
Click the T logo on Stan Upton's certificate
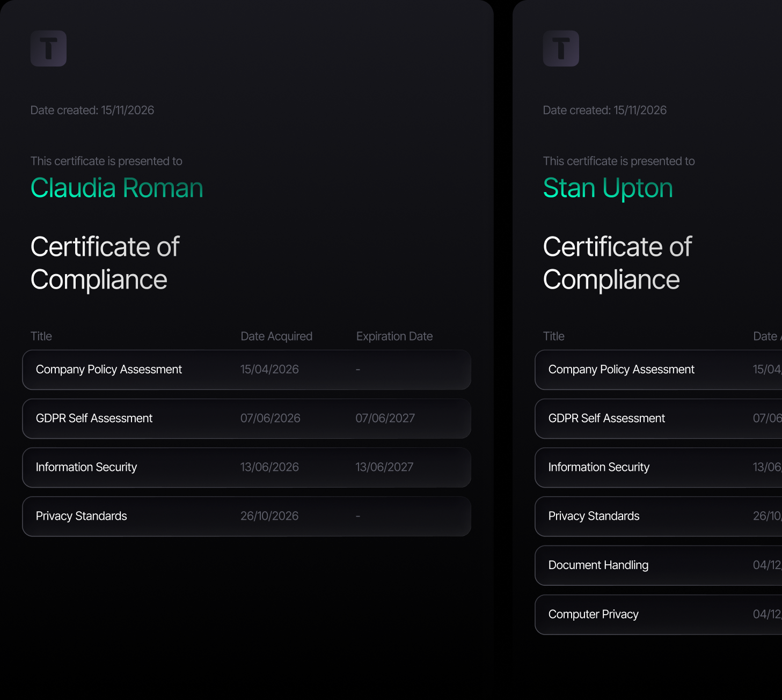561,48
